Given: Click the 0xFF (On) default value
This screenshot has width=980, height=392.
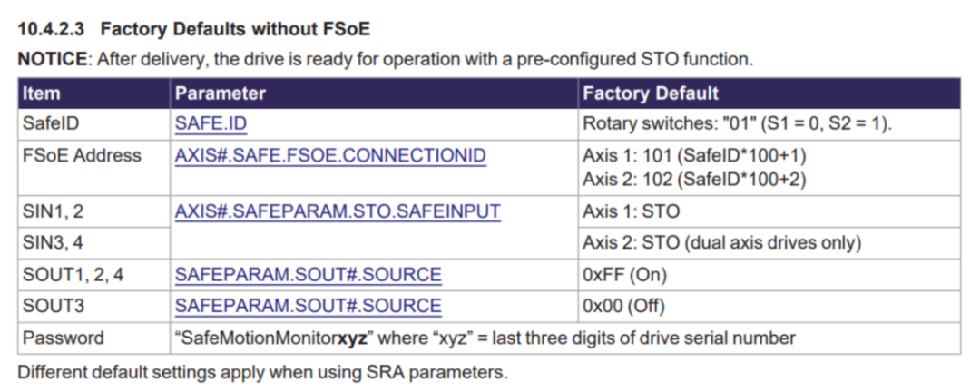Looking at the screenshot, I should pos(624,274).
